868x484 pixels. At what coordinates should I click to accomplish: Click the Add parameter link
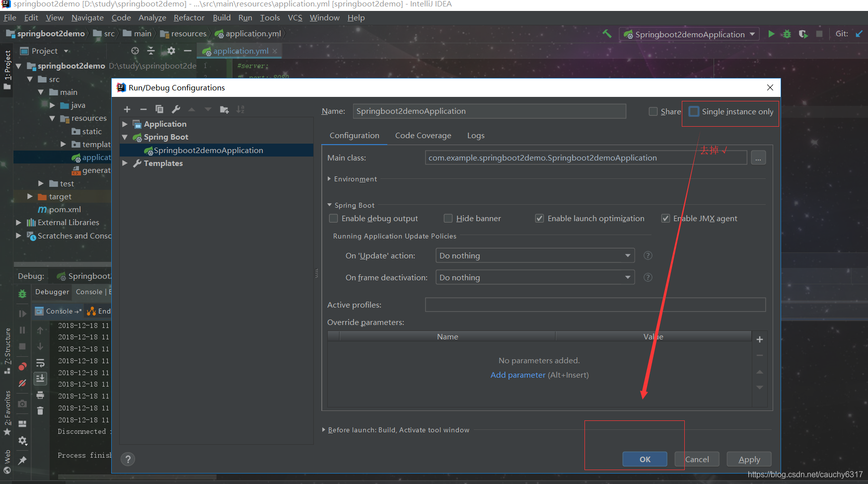[x=518, y=375]
